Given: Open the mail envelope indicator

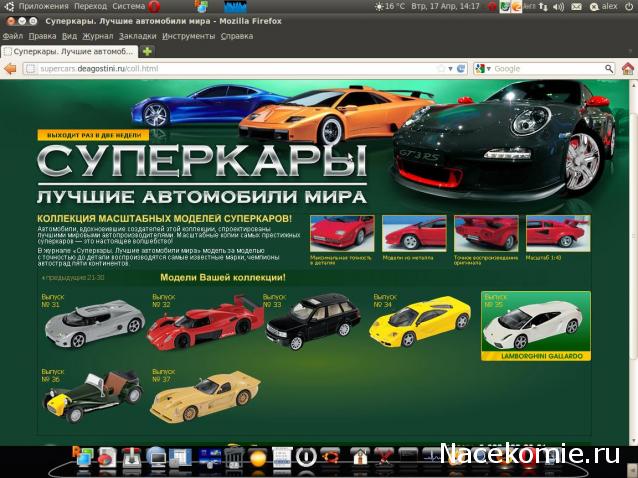Looking at the screenshot, I should (576, 7).
